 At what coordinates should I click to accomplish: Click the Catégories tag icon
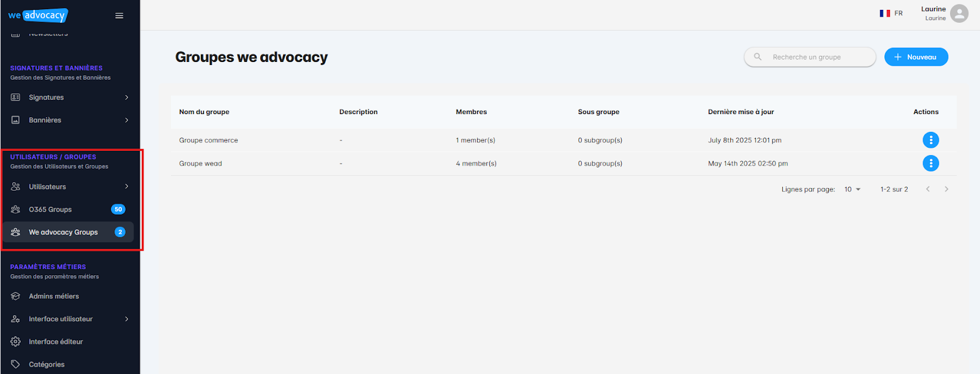coord(16,364)
